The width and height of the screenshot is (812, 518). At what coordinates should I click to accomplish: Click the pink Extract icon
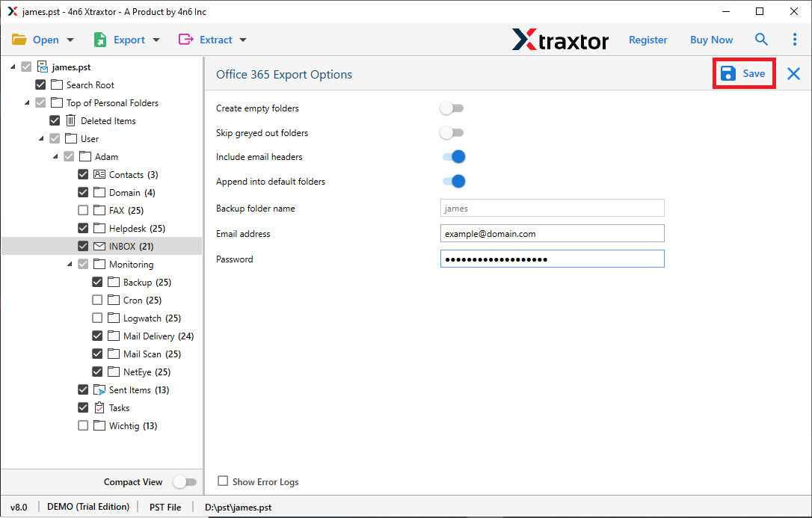(188, 39)
